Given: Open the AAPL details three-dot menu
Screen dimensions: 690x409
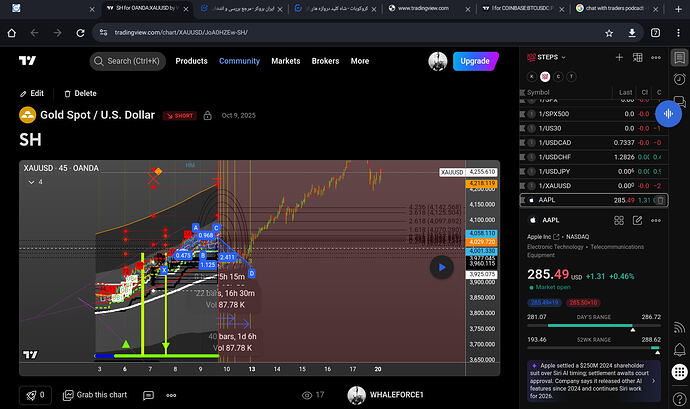Looking at the screenshot, I should 656,220.
